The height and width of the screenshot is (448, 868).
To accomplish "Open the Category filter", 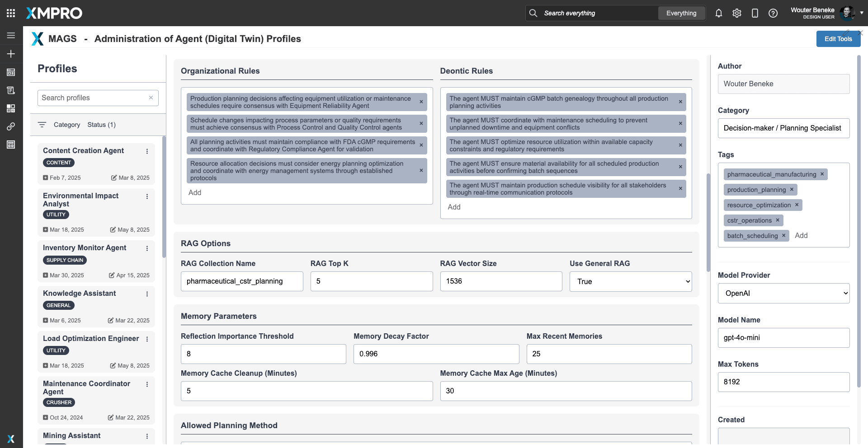I will click(x=66, y=125).
